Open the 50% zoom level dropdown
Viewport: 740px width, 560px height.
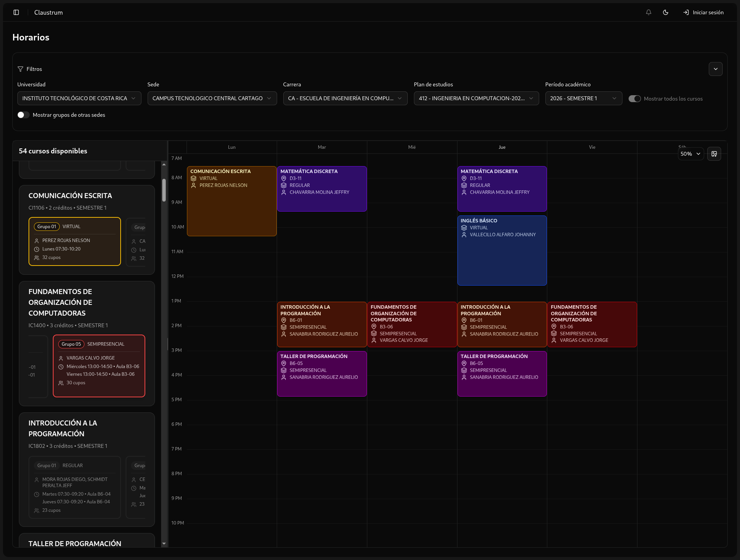[x=691, y=154]
